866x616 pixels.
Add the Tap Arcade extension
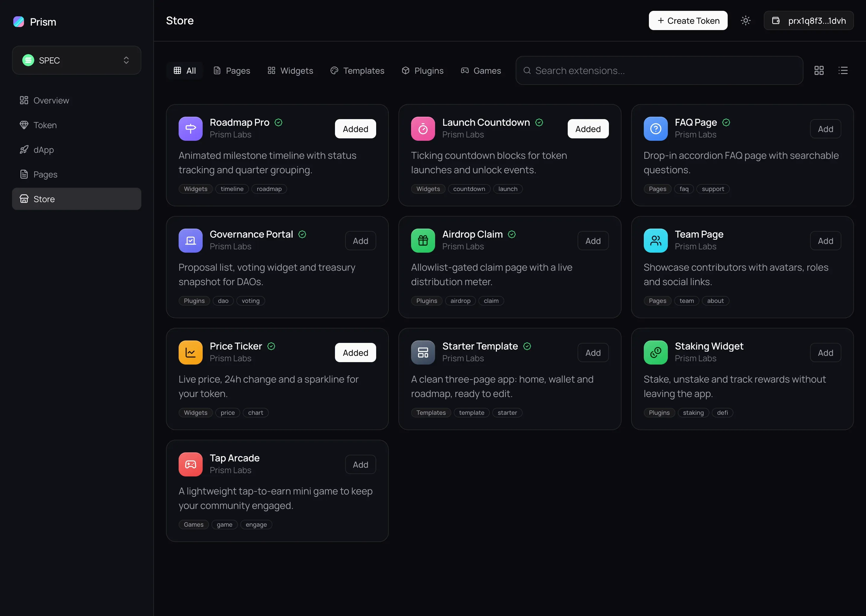361,465
